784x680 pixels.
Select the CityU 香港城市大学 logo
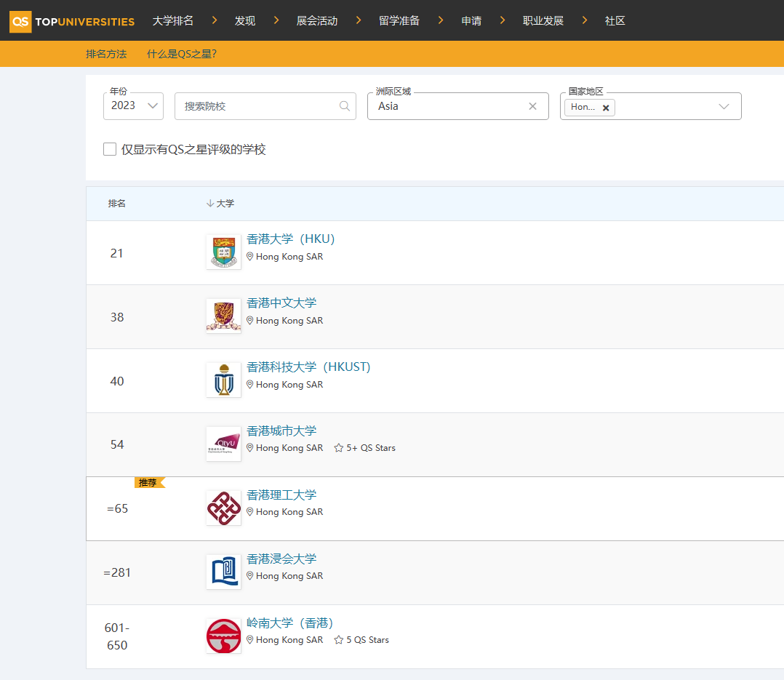223,444
